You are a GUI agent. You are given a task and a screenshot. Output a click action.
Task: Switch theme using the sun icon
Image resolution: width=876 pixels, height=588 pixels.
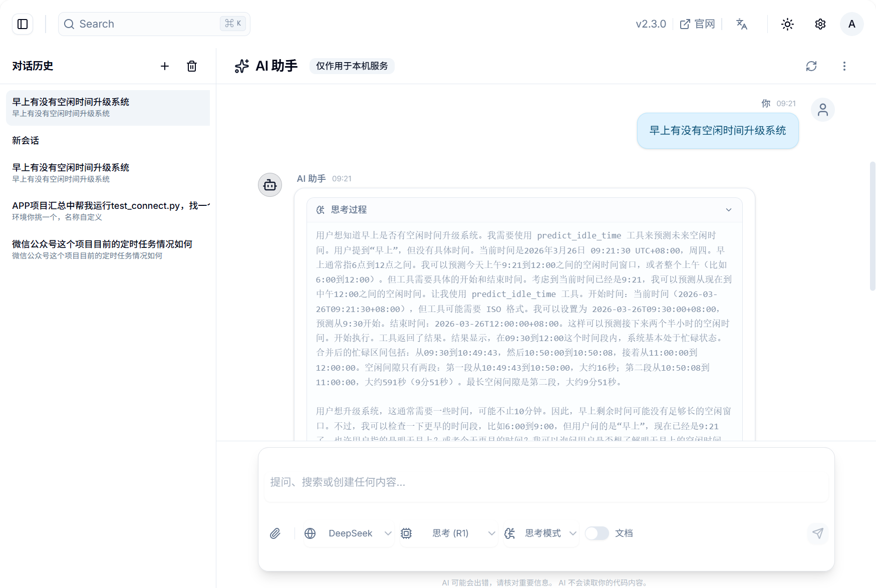click(787, 24)
